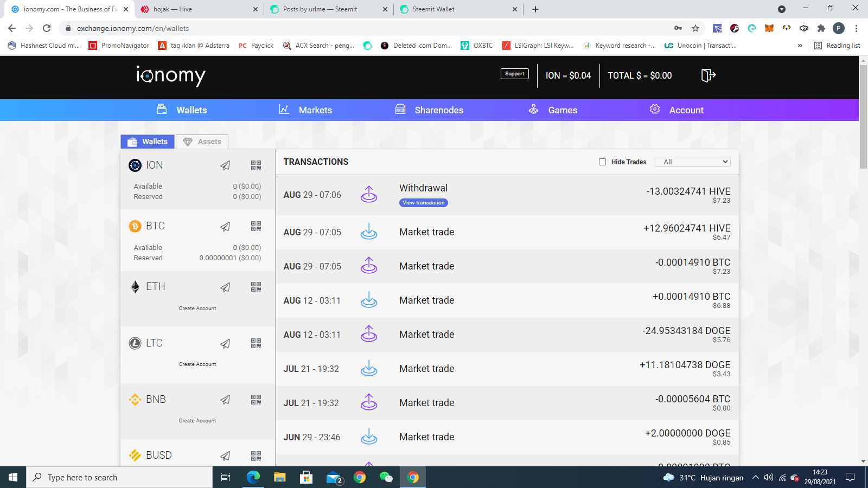Show the ION wallet QR code

pos(256,165)
